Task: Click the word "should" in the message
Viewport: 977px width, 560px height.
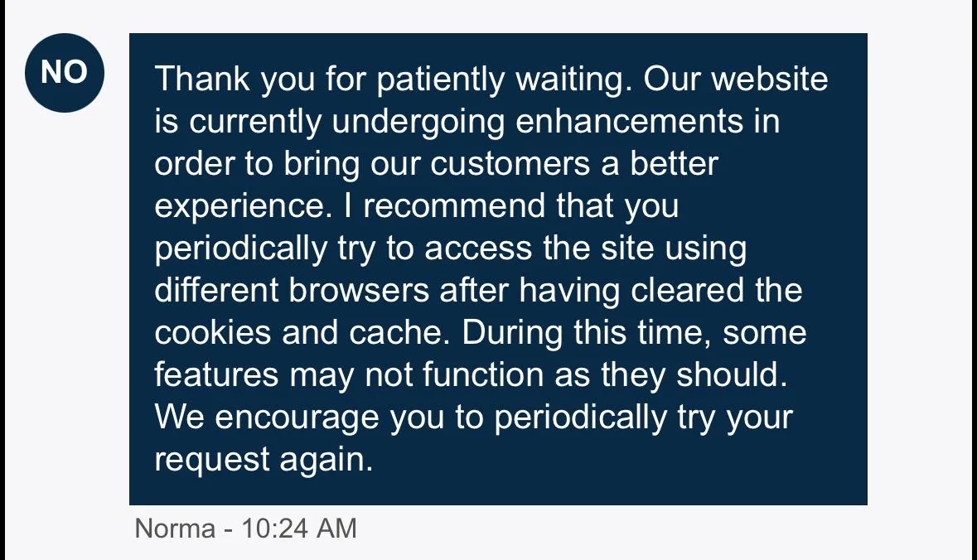Action: point(728,375)
